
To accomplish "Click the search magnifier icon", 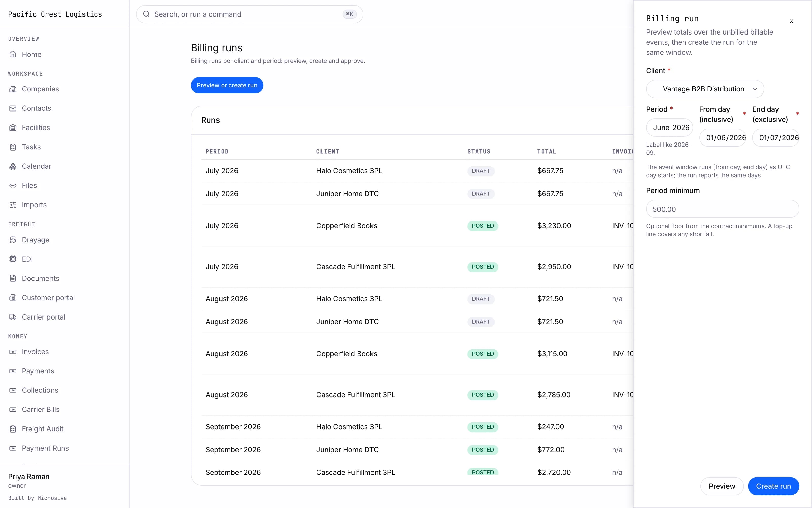I will coord(146,14).
